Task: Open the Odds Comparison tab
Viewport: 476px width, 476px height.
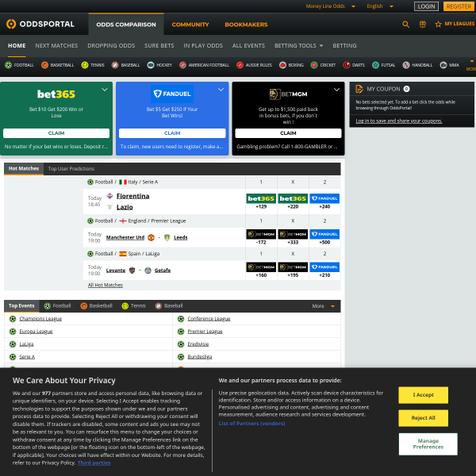Action: pos(126,25)
